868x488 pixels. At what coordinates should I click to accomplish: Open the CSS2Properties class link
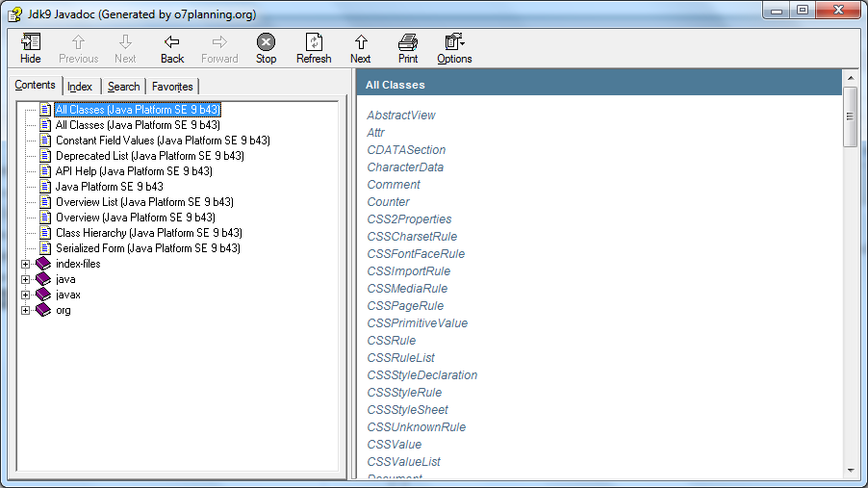coord(409,219)
